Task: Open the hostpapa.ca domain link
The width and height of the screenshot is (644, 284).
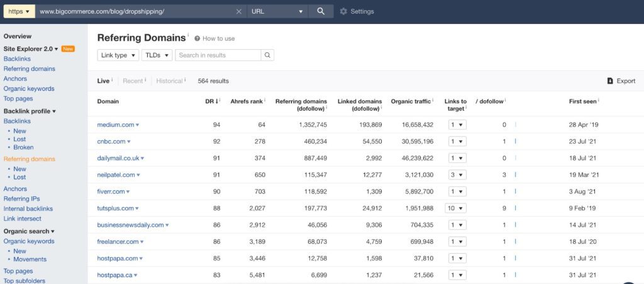Action: [114, 275]
